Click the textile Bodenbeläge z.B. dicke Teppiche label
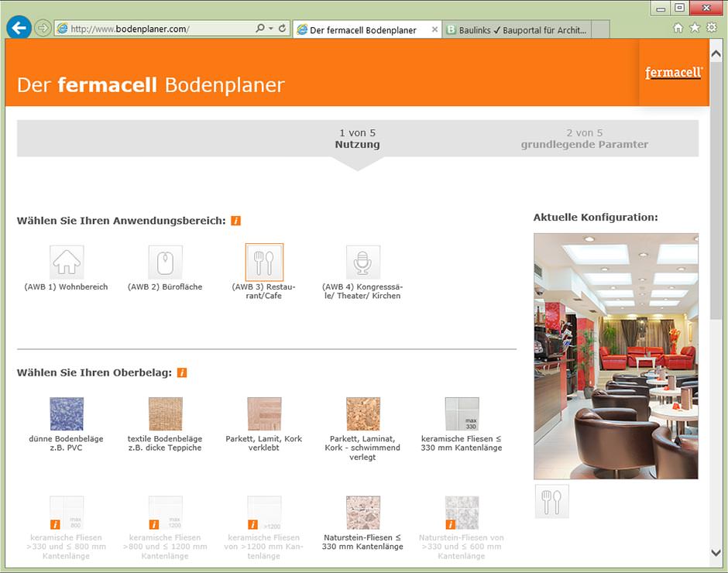Screen dimensions: 728x573 (x=165, y=443)
